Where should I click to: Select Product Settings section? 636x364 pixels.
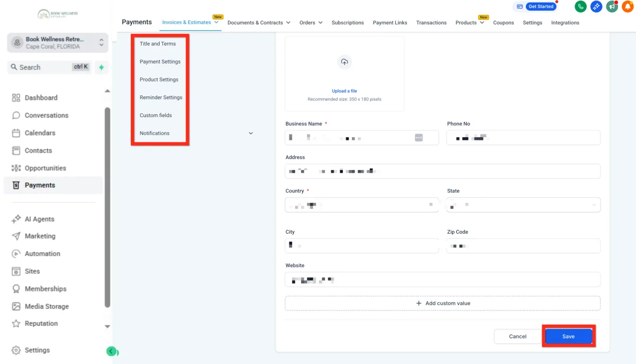[159, 79]
